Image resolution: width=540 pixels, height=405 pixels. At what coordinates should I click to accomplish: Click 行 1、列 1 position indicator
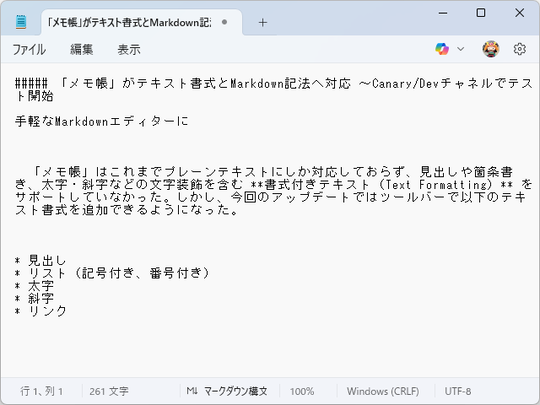(x=41, y=391)
